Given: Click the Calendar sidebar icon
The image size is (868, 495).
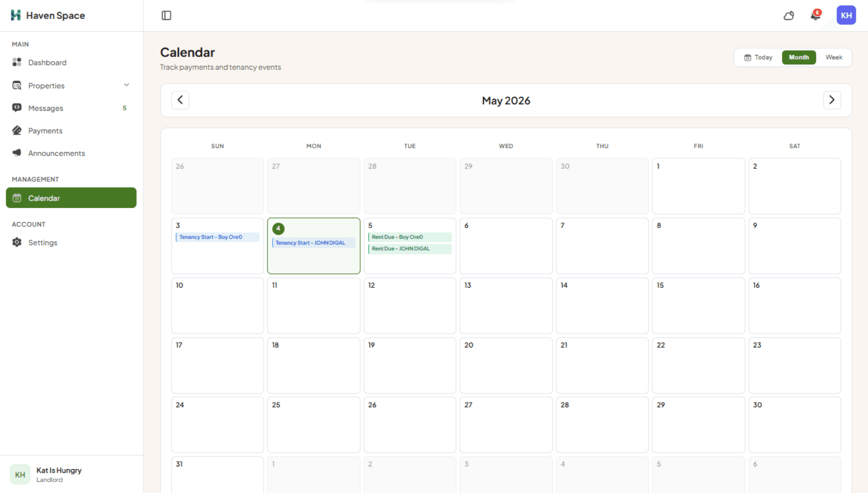Looking at the screenshot, I should pyautogui.click(x=17, y=198).
